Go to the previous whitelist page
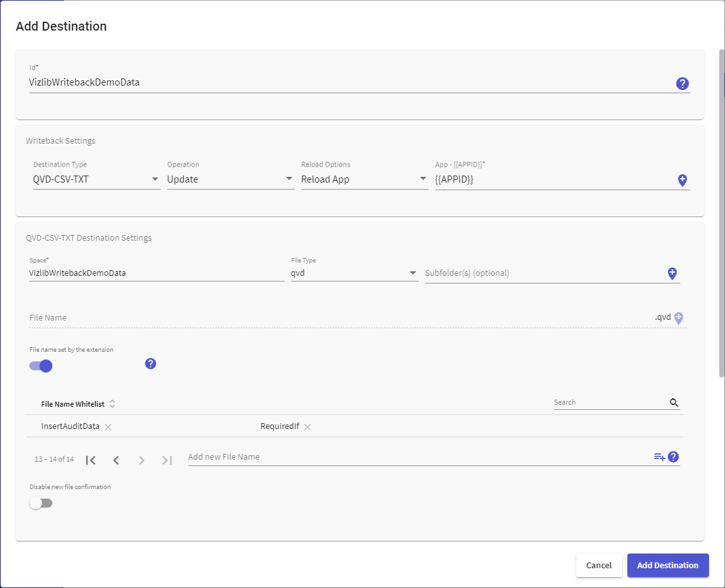The image size is (725, 588). [x=116, y=460]
